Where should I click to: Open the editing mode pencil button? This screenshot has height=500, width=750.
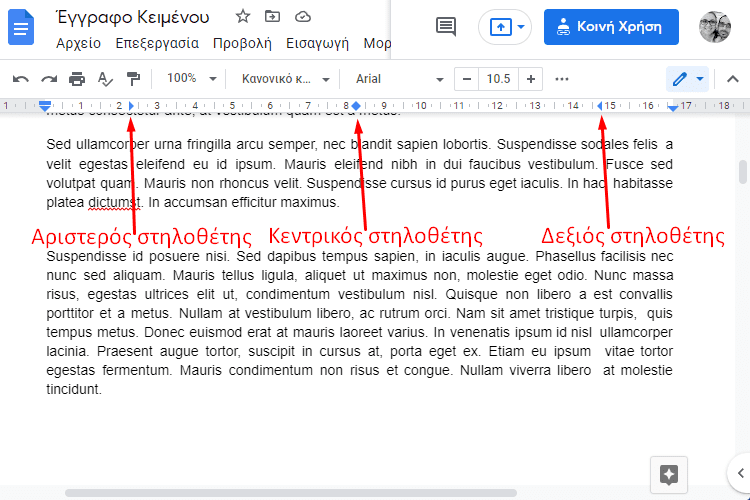coord(680,79)
